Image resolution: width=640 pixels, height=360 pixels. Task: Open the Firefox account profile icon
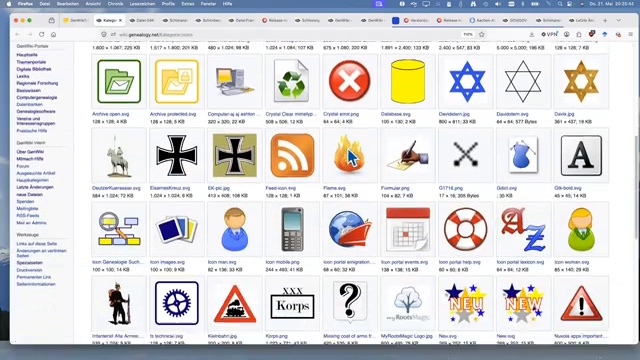(567, 35)
